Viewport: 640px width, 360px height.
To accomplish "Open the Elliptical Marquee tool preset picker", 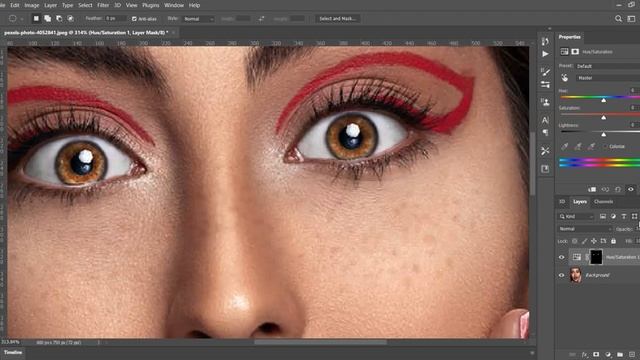I will coord(15,18).
